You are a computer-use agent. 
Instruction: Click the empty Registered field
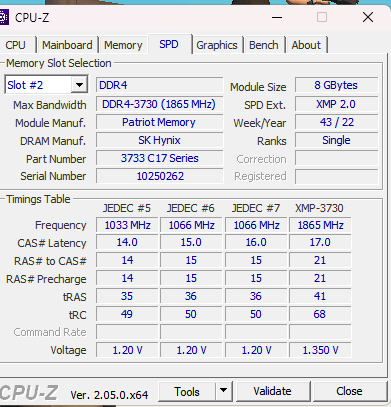[x=336, y=176]
